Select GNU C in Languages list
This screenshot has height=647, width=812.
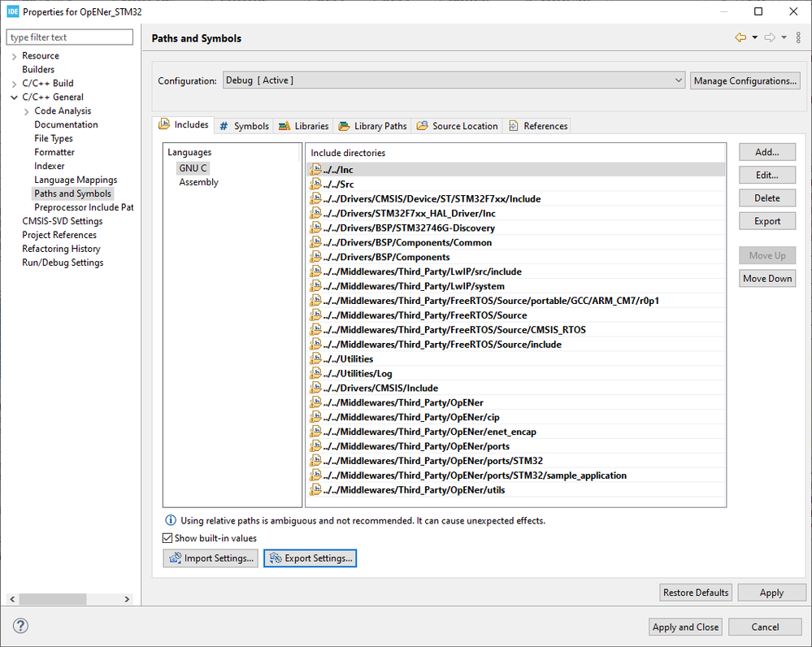point(193,167)
